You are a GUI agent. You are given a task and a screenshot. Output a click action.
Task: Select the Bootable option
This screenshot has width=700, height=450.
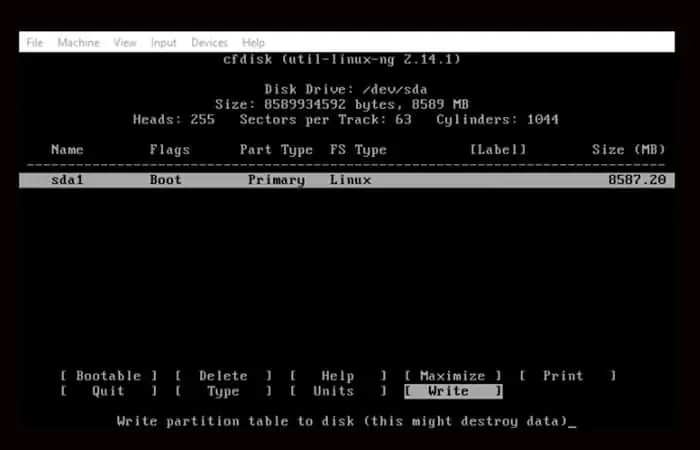point(108,376)
